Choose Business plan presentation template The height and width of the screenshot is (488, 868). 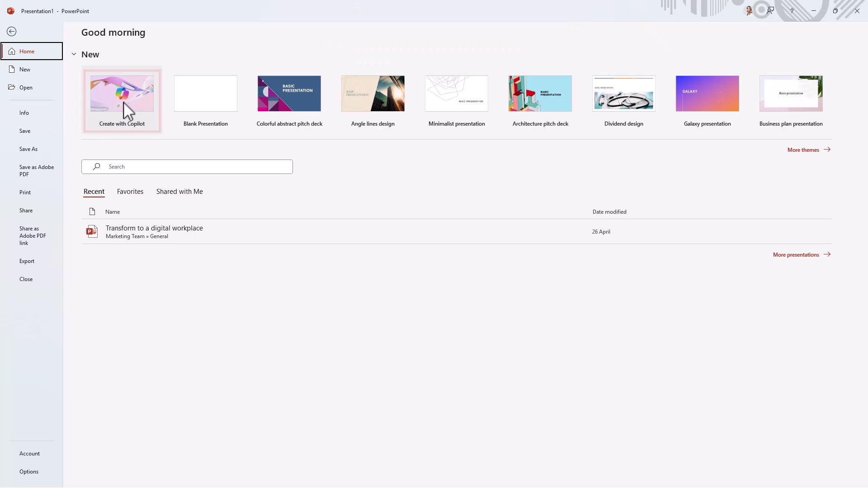click(791, 94)
